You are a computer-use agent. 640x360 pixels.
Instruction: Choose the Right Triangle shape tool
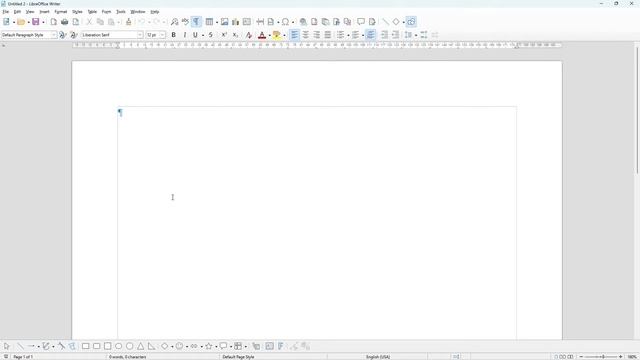[151, 346]
